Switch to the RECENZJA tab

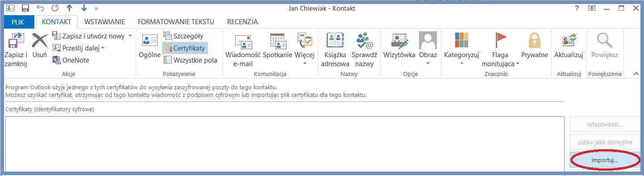pos(242,21)
